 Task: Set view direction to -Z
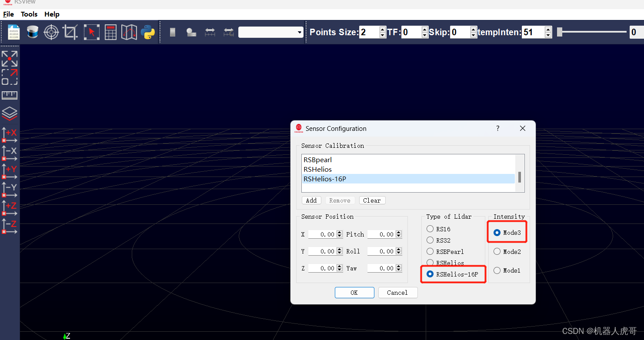click(x=10, y=226)
